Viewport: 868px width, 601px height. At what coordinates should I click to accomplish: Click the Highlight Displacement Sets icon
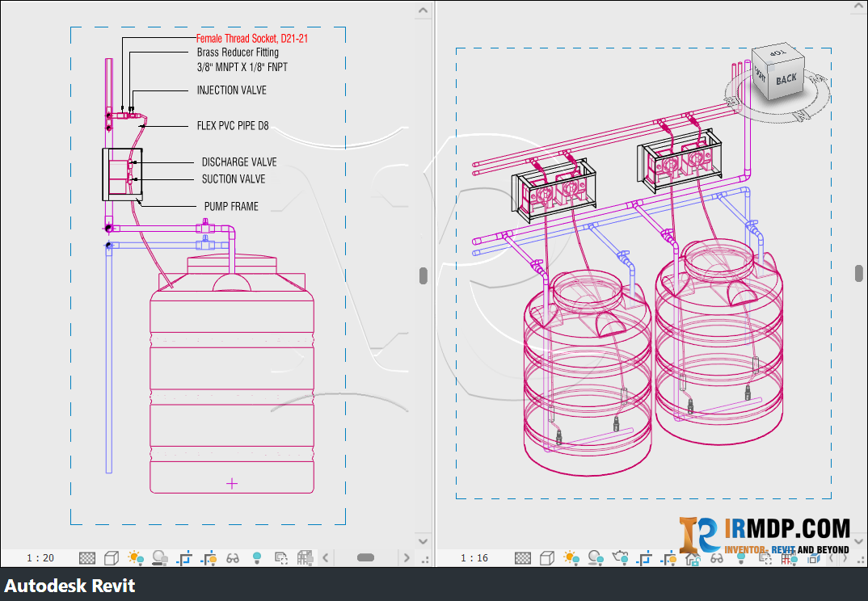coord(814,558)
